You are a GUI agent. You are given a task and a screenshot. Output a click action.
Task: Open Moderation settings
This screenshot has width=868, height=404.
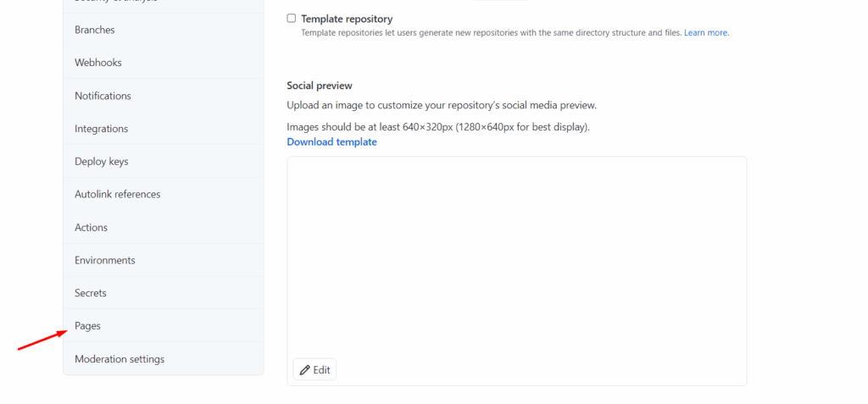[164, 358]
